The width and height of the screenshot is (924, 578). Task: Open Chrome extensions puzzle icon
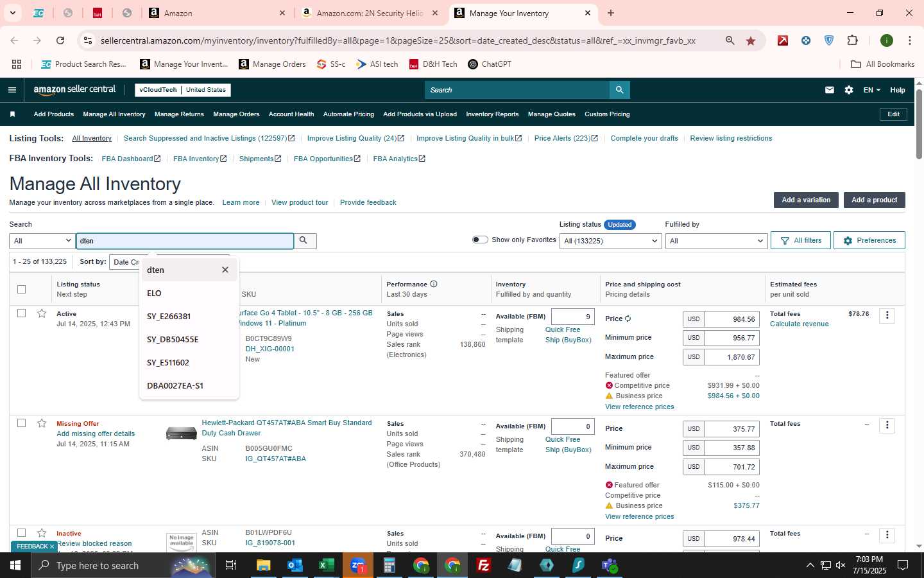coord(852,40)
